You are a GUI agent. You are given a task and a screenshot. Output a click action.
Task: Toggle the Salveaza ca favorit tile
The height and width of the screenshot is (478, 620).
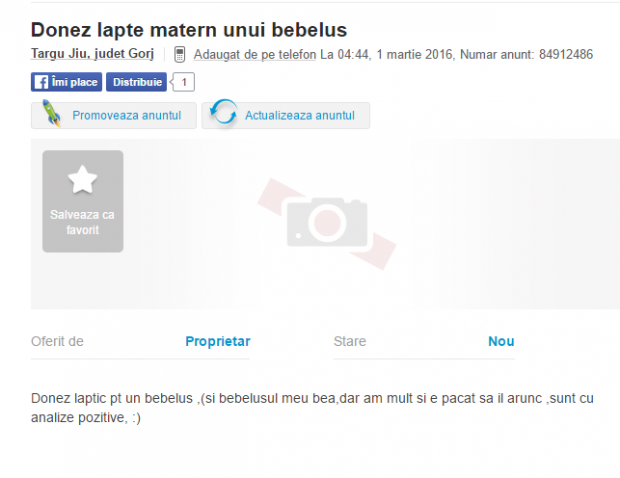83,201
